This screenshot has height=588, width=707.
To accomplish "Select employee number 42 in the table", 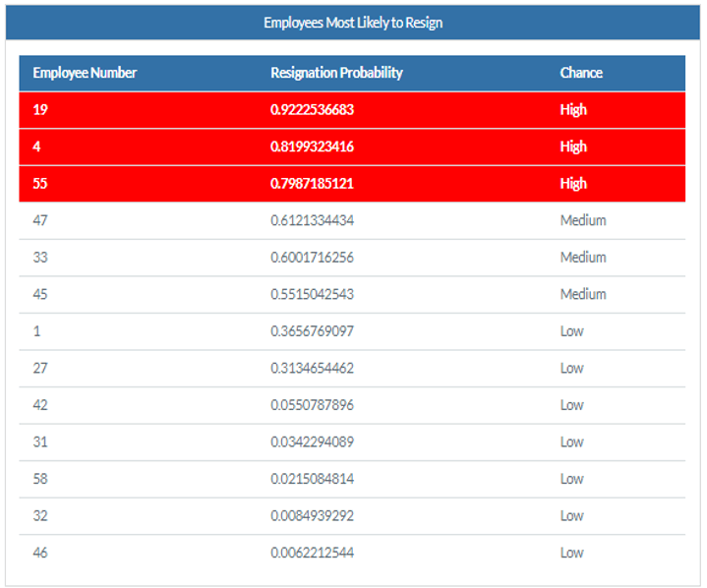I will click(x=40, y=405).
